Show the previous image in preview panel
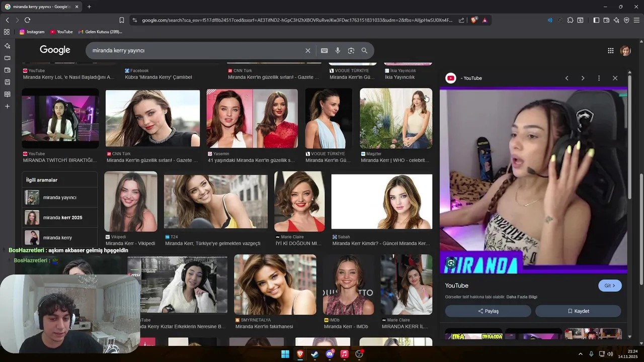644x362 pixels. tap(567, 78)
